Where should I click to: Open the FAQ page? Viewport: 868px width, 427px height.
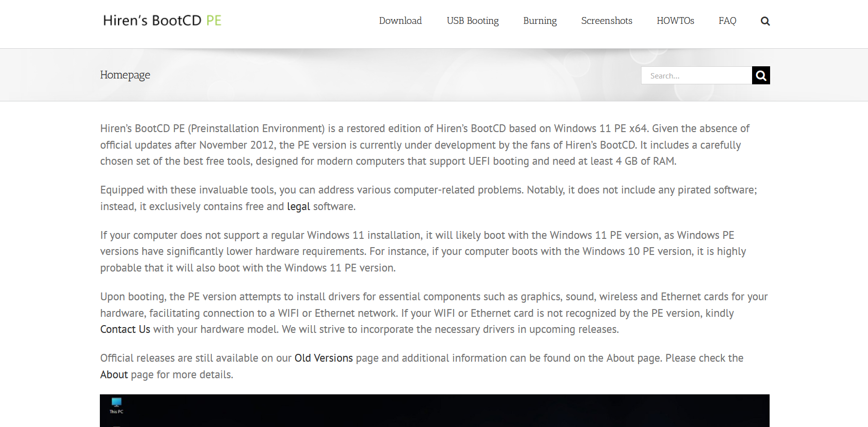click(727, 20)
